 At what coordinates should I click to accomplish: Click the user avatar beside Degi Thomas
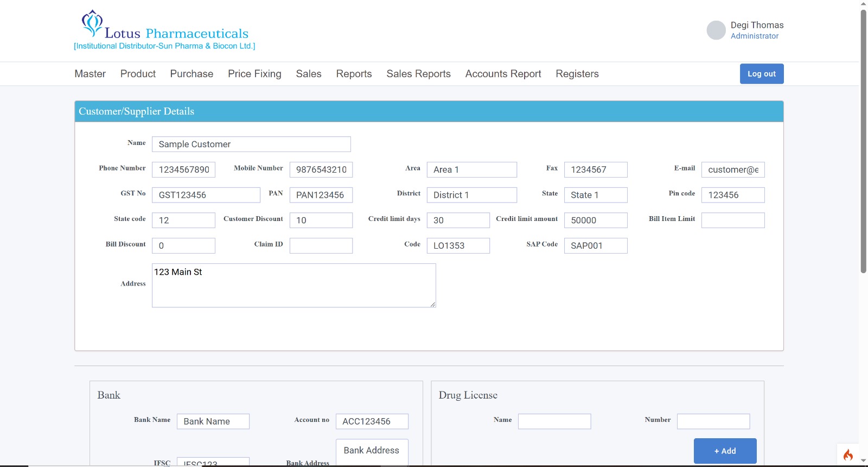tap(716, 30)
